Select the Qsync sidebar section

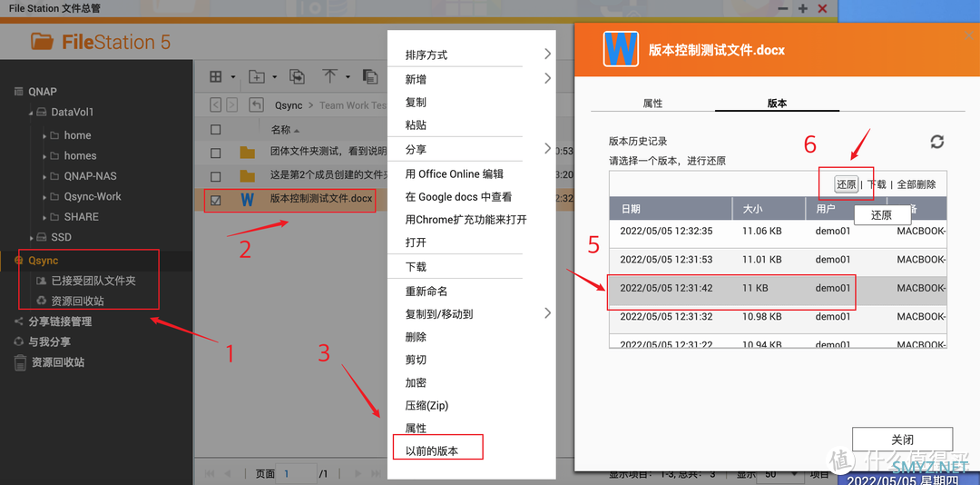pos(44,261)
